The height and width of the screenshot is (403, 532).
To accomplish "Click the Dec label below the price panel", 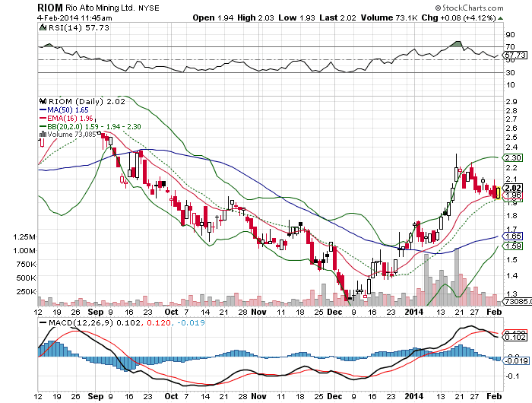I will [x=334, y=312].
